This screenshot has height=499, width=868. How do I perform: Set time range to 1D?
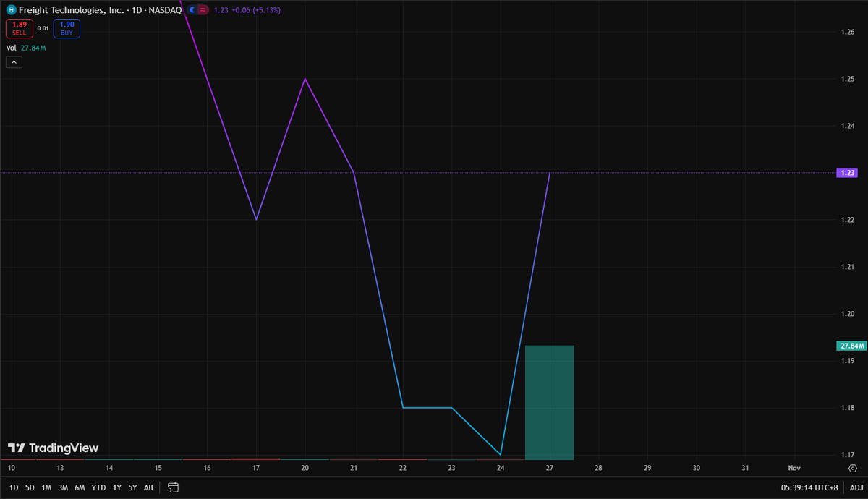[14, 487]
